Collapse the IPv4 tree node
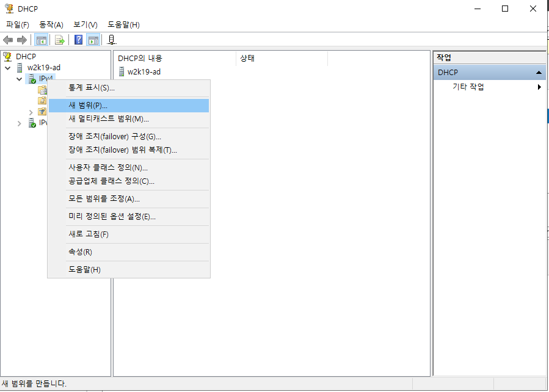 pos(20,79)
